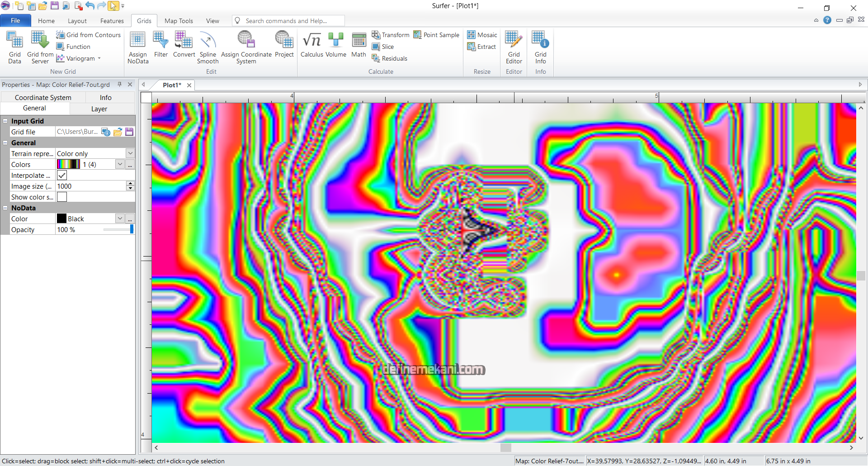Viewport: 868px width, 466px height.
Task: Select the grid Filter tool
Action: 160,45
